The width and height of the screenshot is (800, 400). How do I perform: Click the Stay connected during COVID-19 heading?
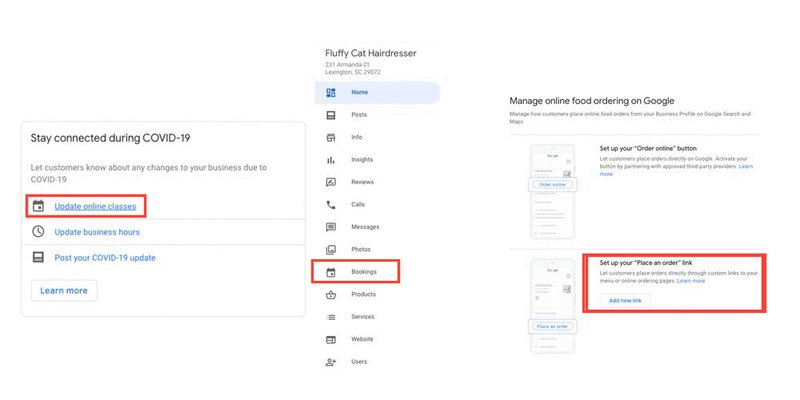click(111, 138)
